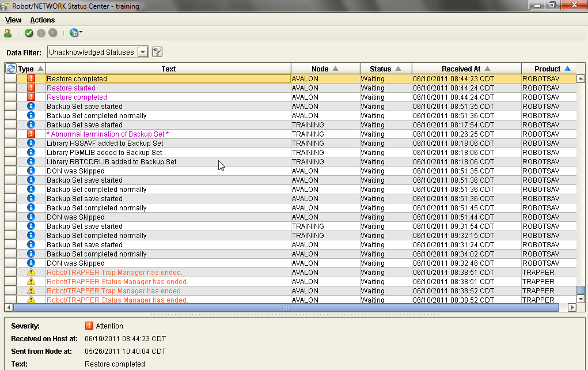Sort by the Product column header
The height and width of the screenshot is (370, 588).
click(549, 69)
